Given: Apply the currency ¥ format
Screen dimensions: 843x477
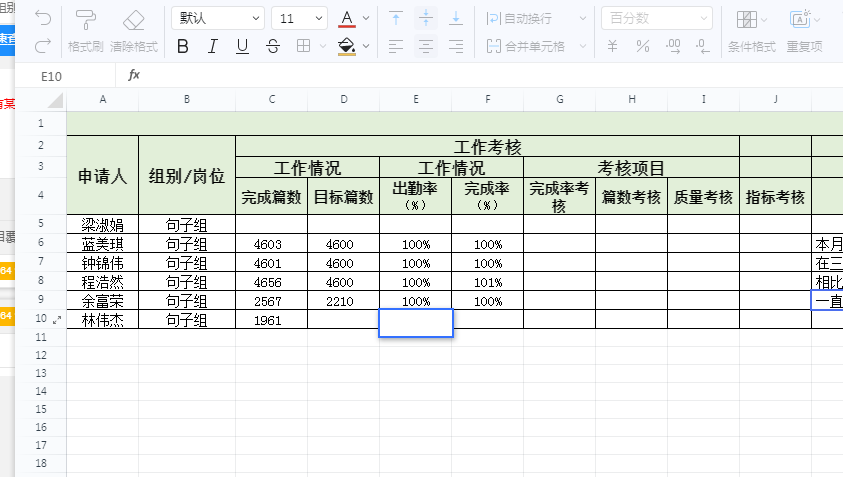Looking at the screenshot, I should 612,46.
